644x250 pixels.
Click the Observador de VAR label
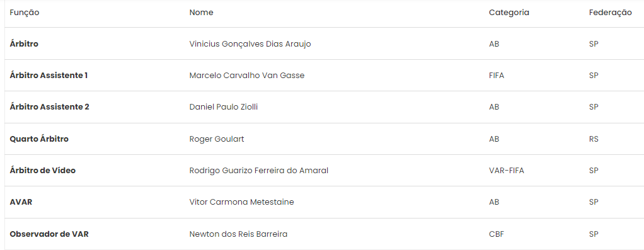49,234
